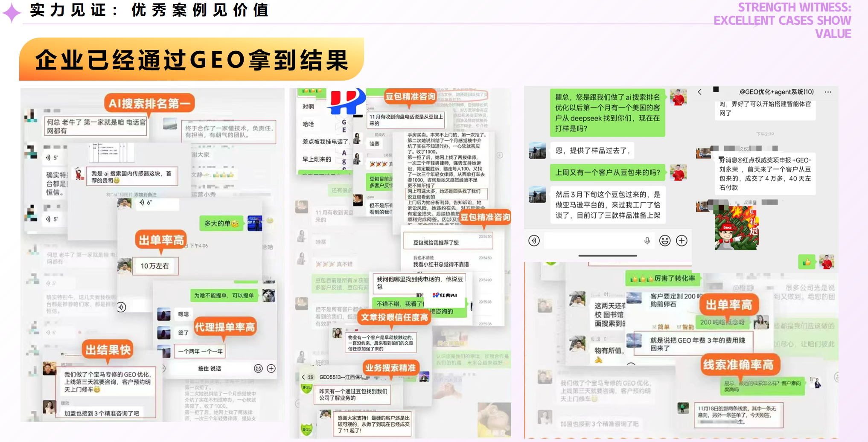Click the 我是 ai 搜索国内传感器 message
This screenshot has height=442, width=868.
click(x=132, y=177)
